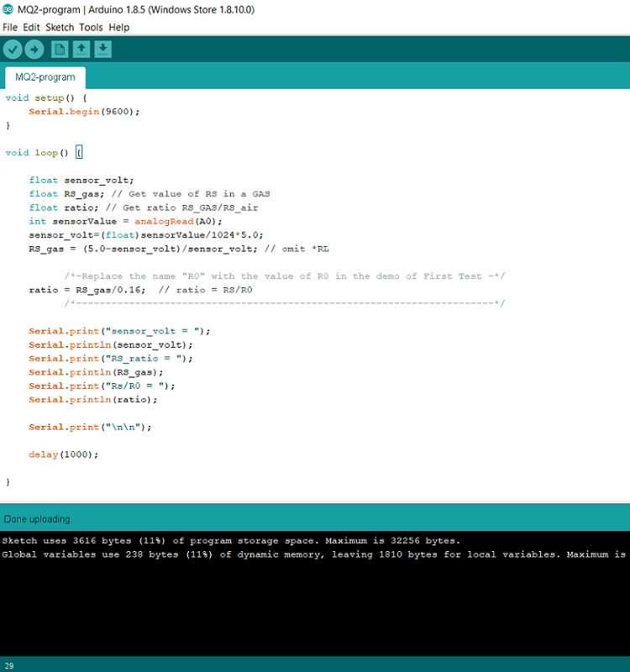Click the delay(1000); line
630x672 pixels.
64,454
